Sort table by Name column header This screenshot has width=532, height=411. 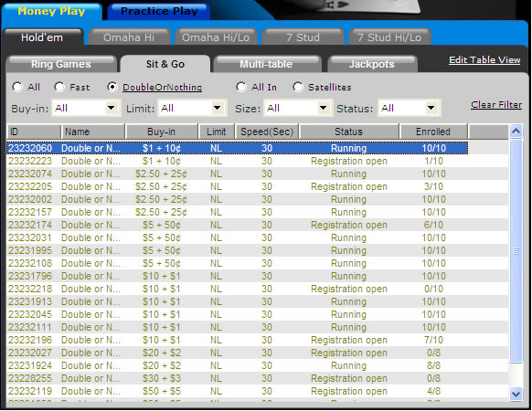click(93, 132)
